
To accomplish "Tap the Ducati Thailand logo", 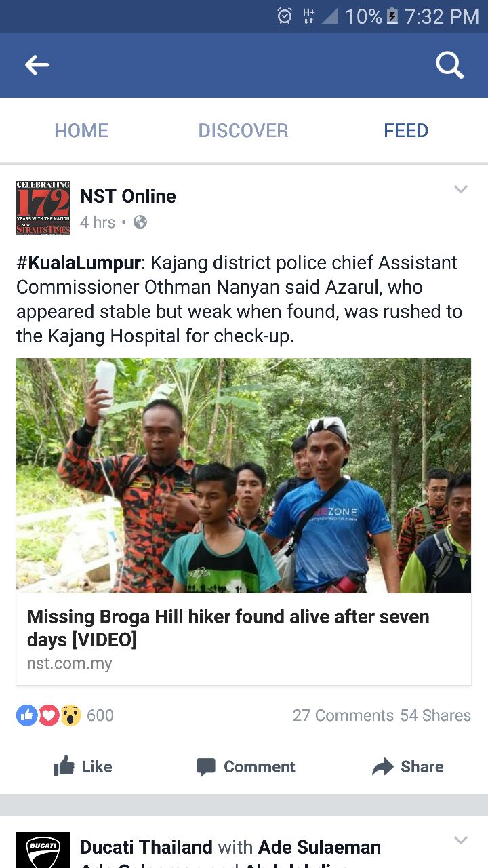I will coord(43,850).
